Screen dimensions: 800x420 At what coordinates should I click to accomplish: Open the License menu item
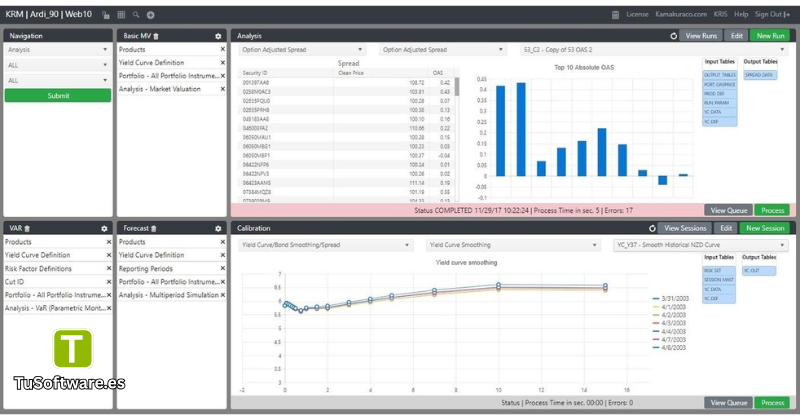[x=637, y=14]
